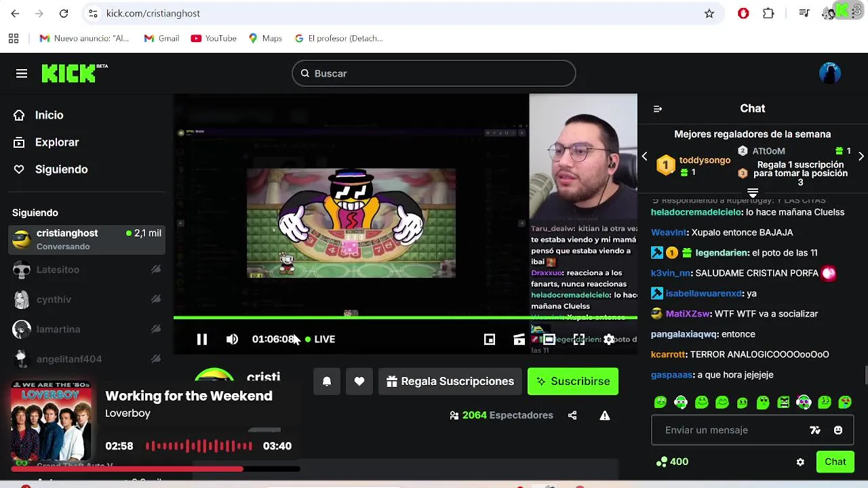This screenshot has width=868, height=488.
Task: Select cristianghost channel in following list
Action: pyautogui.click(x=87, y=239)
